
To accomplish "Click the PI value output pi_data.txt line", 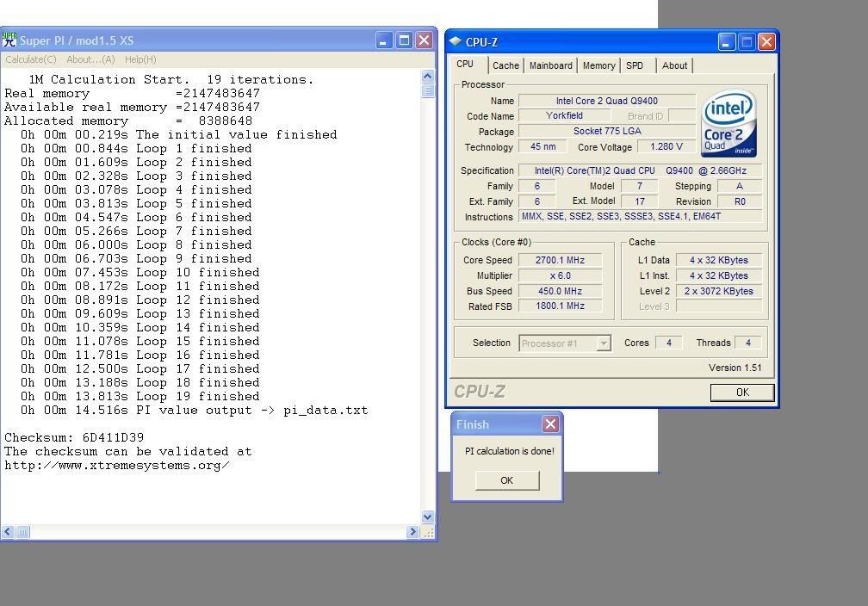I will pos(195,410).
